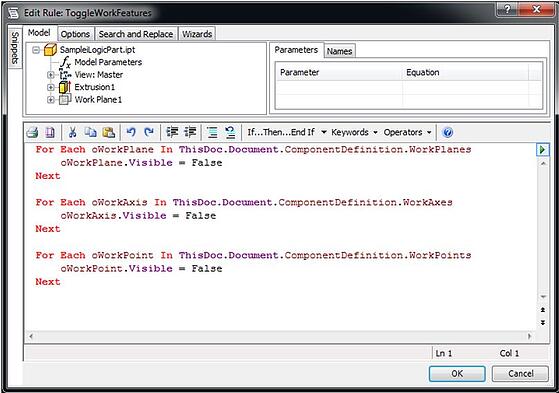Click the Cancel button
Image resolution: width=559 pixels, height=393 pixels.
[520, 373]
